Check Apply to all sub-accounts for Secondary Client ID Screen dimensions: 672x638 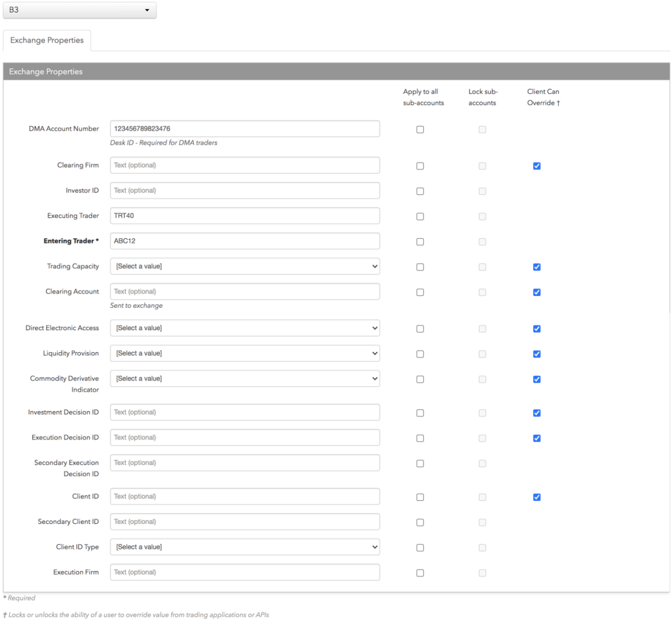pyautogui.click(x=420, y=523)
